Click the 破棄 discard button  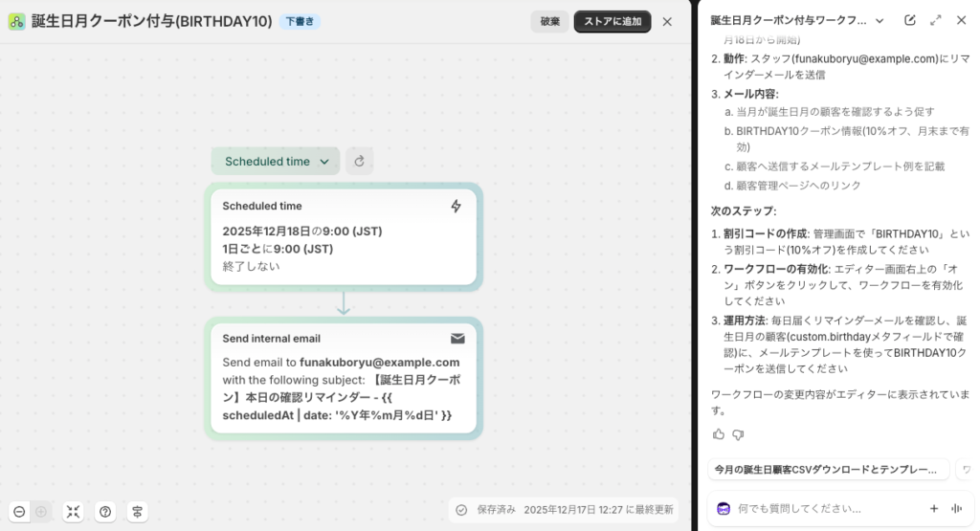549,21
